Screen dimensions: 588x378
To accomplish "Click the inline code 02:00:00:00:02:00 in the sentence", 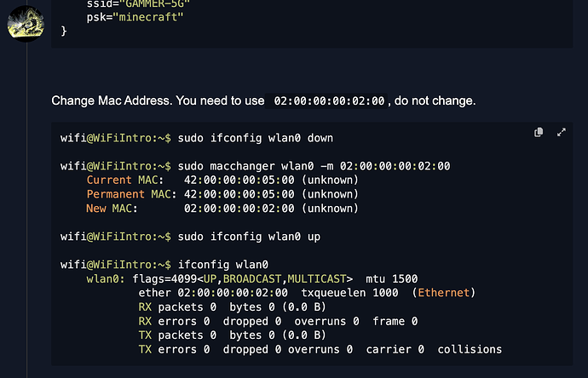I will pyautogui.click(x=329, y=101).
